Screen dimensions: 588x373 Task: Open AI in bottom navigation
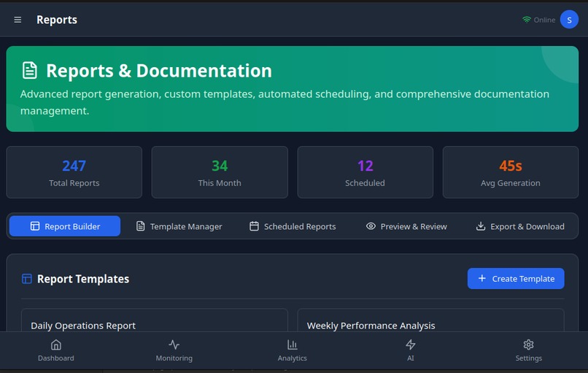(x=411, y=350)
